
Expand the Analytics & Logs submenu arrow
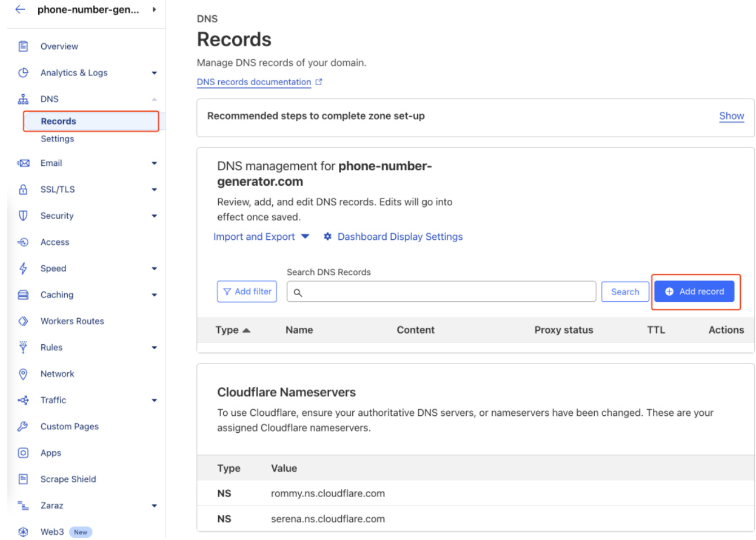tap(154, 73)
